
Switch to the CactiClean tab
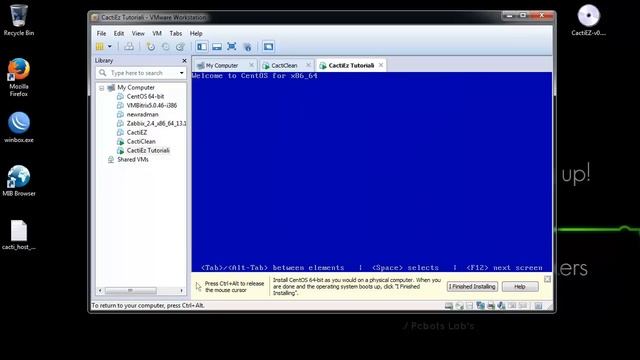(284, 65)
